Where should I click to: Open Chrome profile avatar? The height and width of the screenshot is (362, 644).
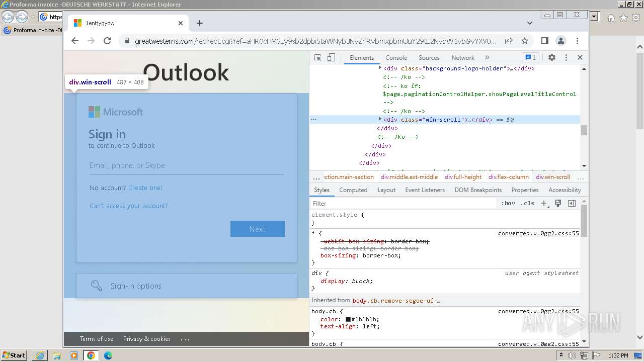click(561, 41)
